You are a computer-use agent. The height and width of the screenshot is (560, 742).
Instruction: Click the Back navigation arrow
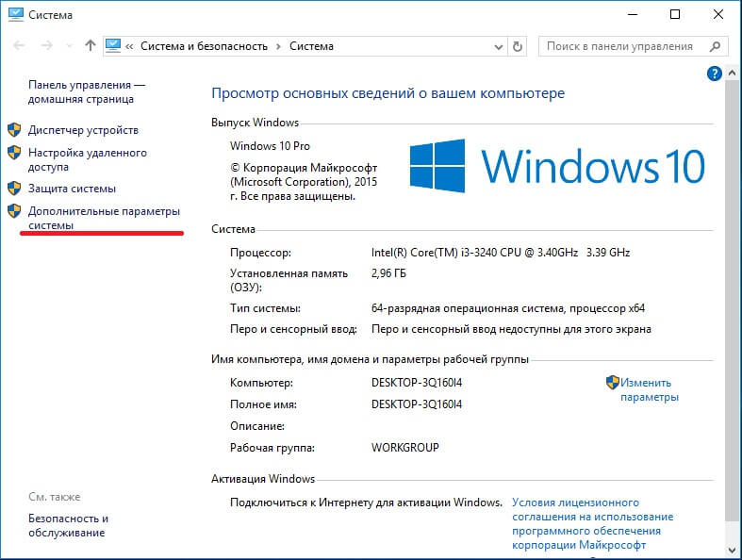pos(19,45)
